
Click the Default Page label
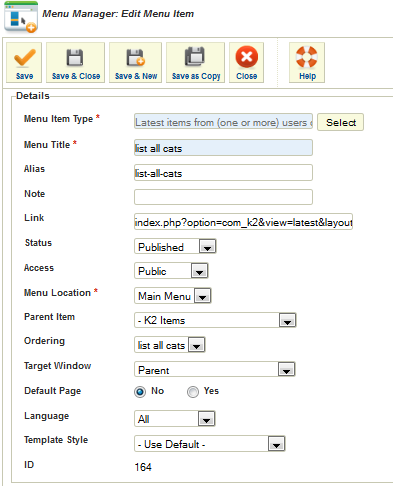53,391
